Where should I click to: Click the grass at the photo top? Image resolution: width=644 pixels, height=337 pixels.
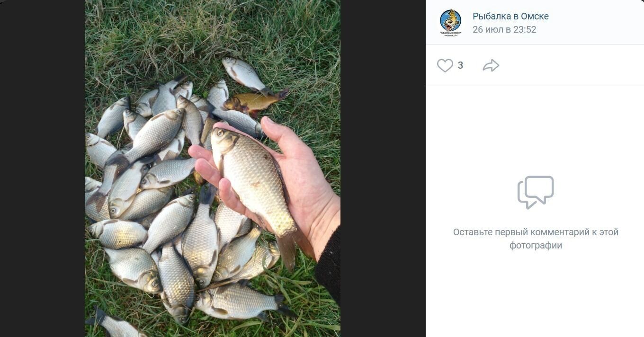click(213, 24)
